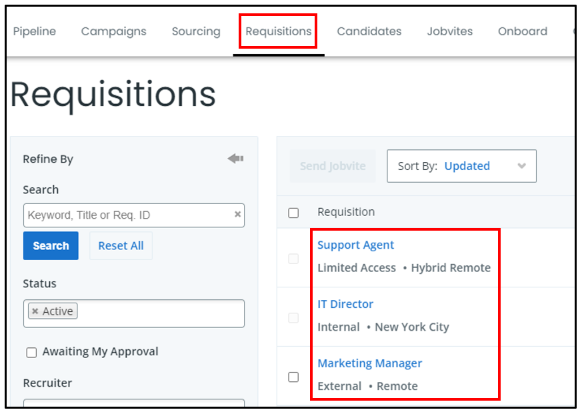Switch to the Pipeline tab
The width and height of the screenshot is (581, 413).
[34, 31]
